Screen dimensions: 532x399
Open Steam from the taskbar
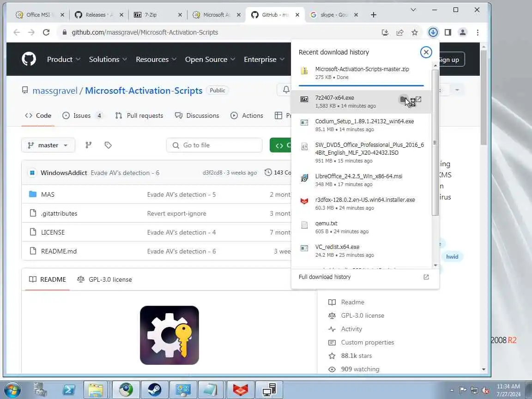[x=154, y=390]
